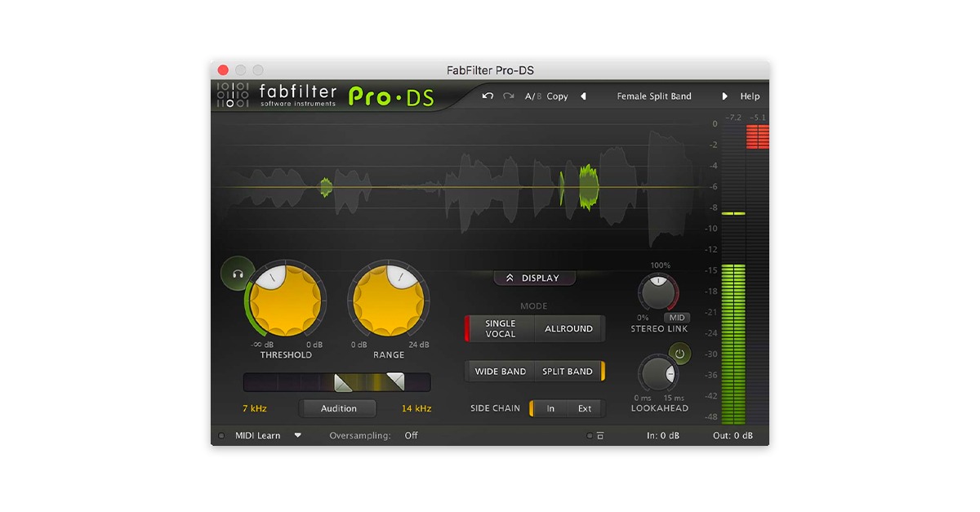Click the redo arrow icon
Viewport: 980px width, 512px height.
509,96
